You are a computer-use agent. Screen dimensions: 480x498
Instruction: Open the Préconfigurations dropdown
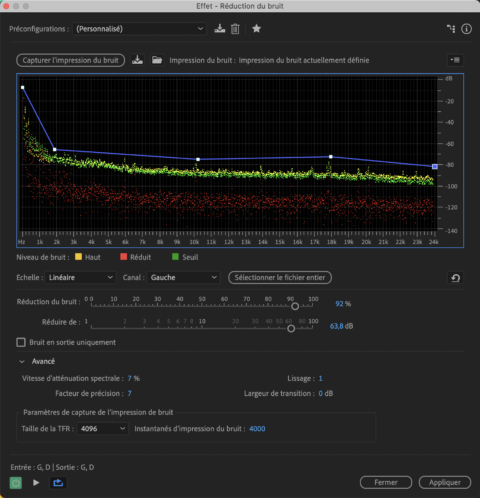[x=139, y=29]
